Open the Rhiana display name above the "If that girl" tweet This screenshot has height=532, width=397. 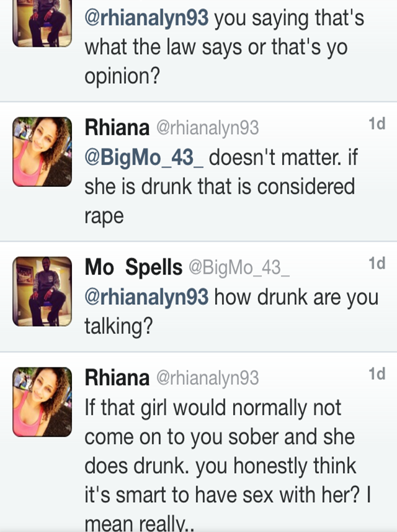[117, 377]
